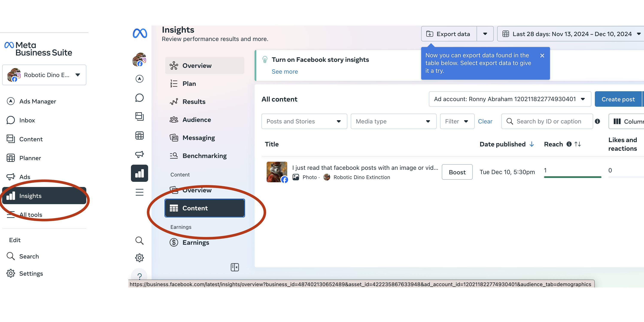Open the Ads megaphone icon in the narrow rail
The image size is (644, 322).
pyautogui.click(x=140, y=154)
